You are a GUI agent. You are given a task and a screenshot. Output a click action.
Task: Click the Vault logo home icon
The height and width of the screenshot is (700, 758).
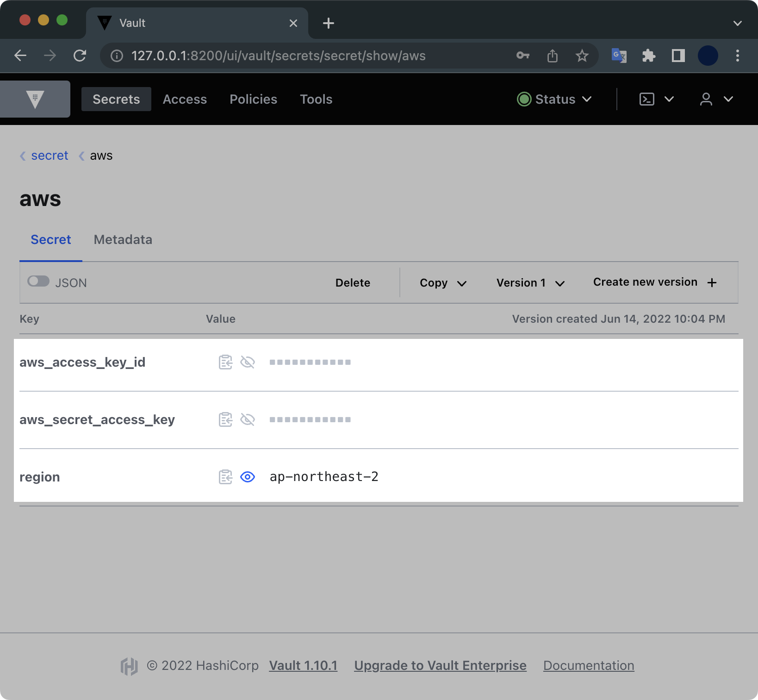pyautogui.click(x=35, y=99)
